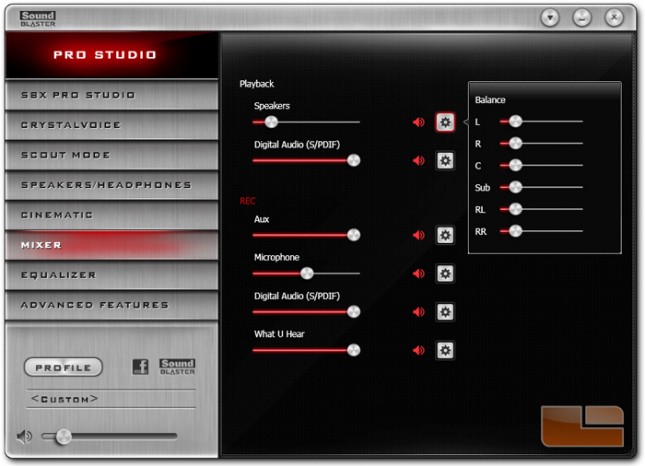
Task: Mute the Microphone input
Action: pos(419,274)
